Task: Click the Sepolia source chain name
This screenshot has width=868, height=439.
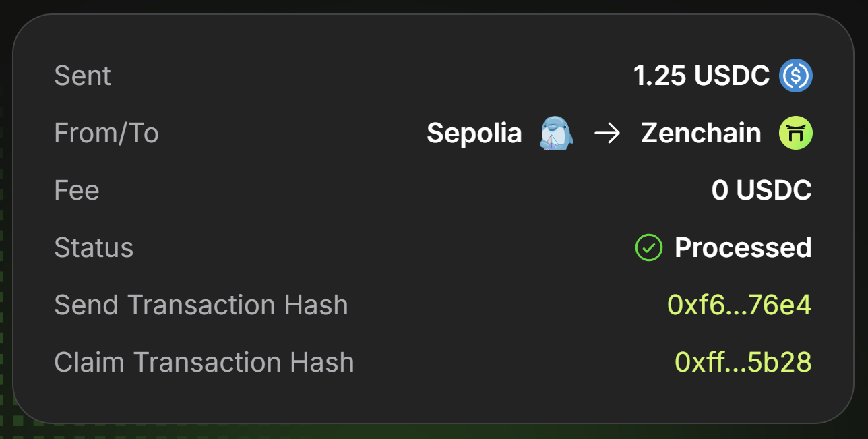Action: coord(474,134)
